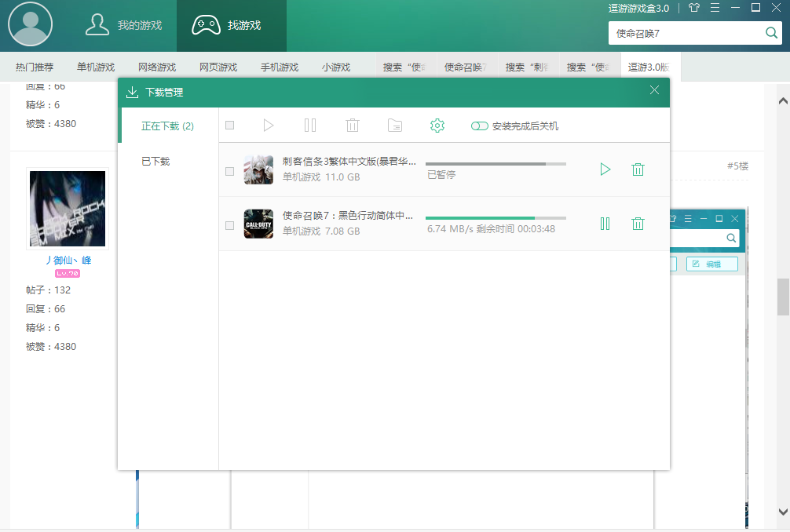Select 已下载 list
The width and height of the screenshot is (790, 532).
(x=155, y=162)
